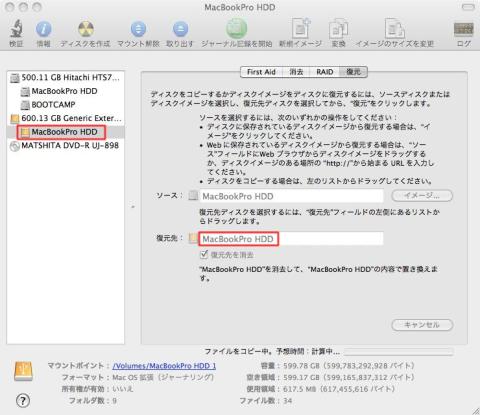Screen dimensions: 480x415
Task: Click the Resize Image (イメージのサイズを変更) icon
Action: click(x=395, y=29)
